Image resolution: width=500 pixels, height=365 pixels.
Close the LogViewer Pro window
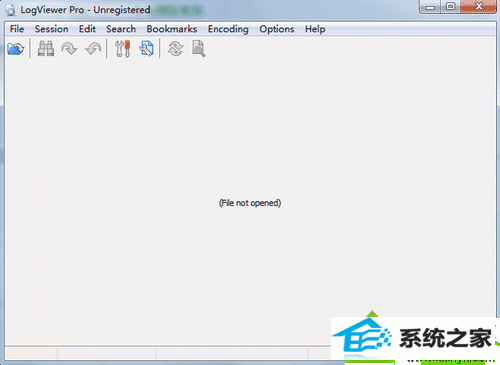[479, 7]
